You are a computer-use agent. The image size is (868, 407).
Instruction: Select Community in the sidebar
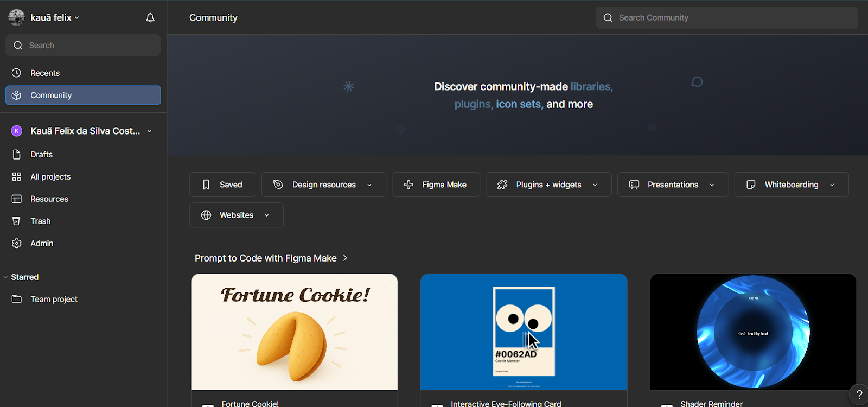pyautogui.click(x=83, y=96)
